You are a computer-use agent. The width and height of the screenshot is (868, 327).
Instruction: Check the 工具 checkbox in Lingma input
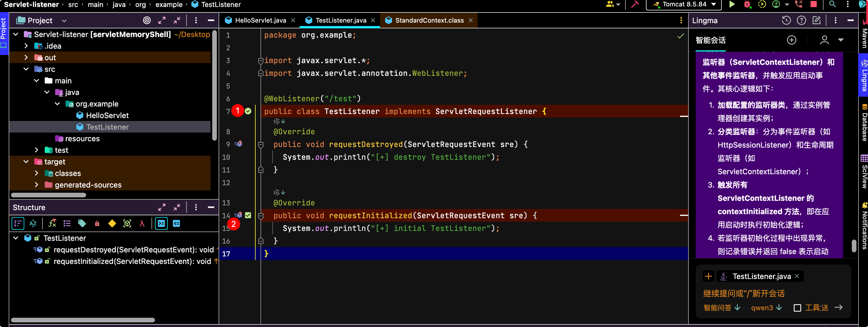click(797, 308)
